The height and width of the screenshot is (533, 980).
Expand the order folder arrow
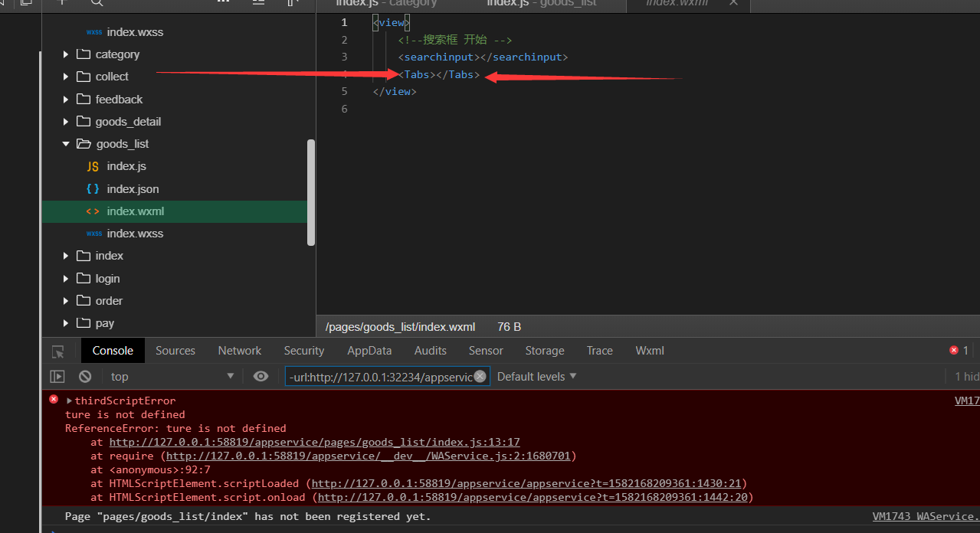click(x=66, y=301)
